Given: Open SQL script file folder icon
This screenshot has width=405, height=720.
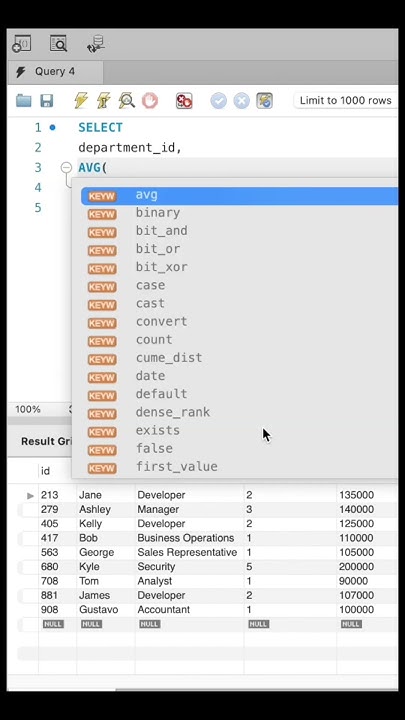Looking at the screenshot, I should tap(23, 101).
